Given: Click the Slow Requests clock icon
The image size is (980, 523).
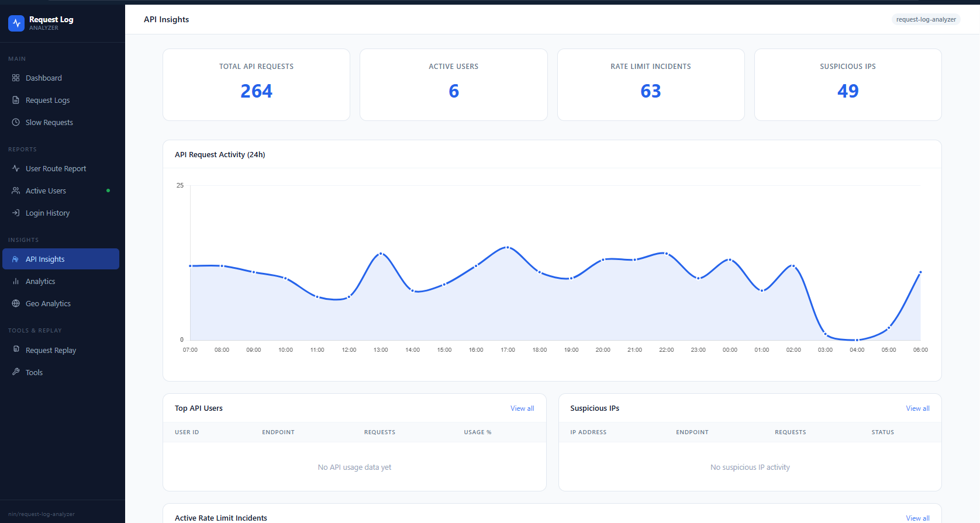Looking at the screenshot, I should click(16, 122).
